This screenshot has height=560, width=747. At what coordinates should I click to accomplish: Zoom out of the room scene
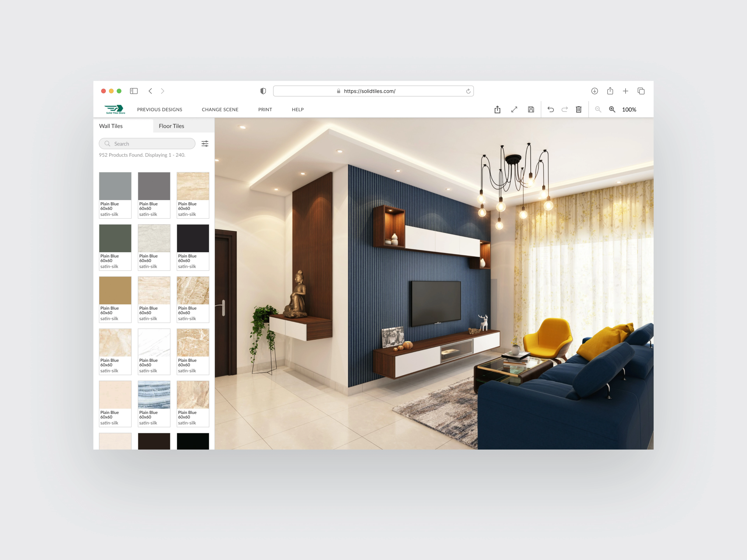598,109
